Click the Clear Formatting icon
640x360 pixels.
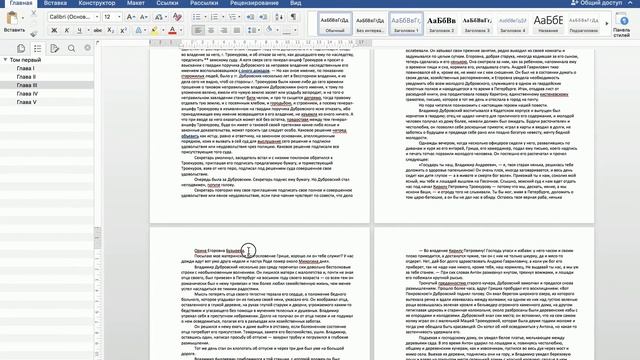point(177,17)
